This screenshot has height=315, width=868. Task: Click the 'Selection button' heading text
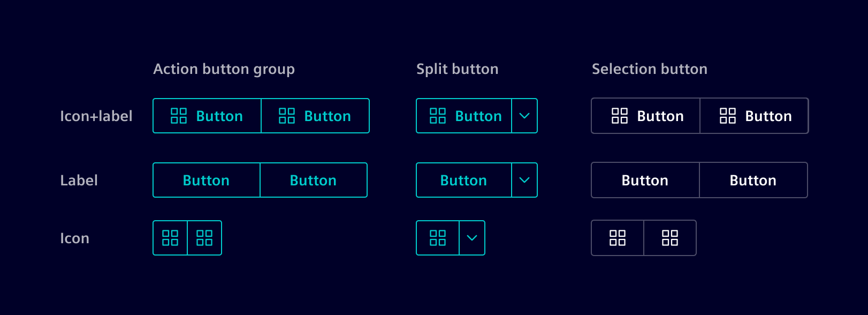650,69
